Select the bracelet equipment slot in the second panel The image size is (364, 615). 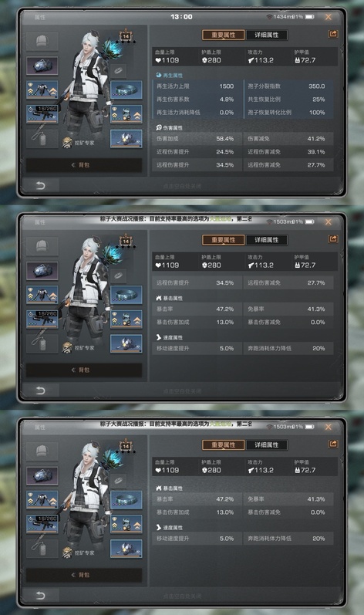126,295
